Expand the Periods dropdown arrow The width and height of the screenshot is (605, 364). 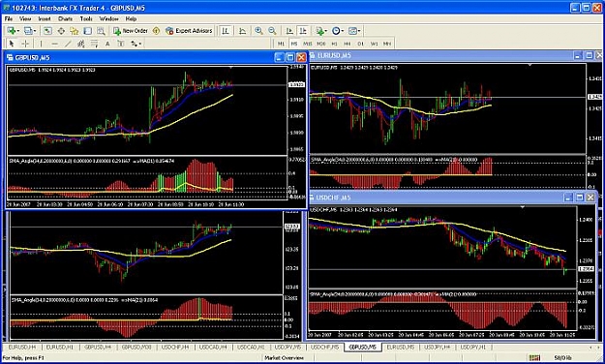(343, 31)
